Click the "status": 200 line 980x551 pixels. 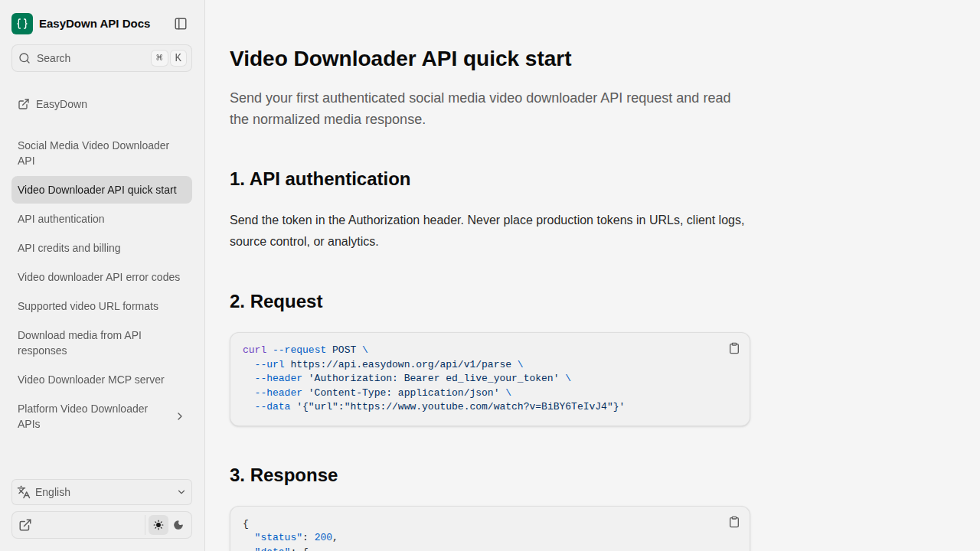(296, 537)
